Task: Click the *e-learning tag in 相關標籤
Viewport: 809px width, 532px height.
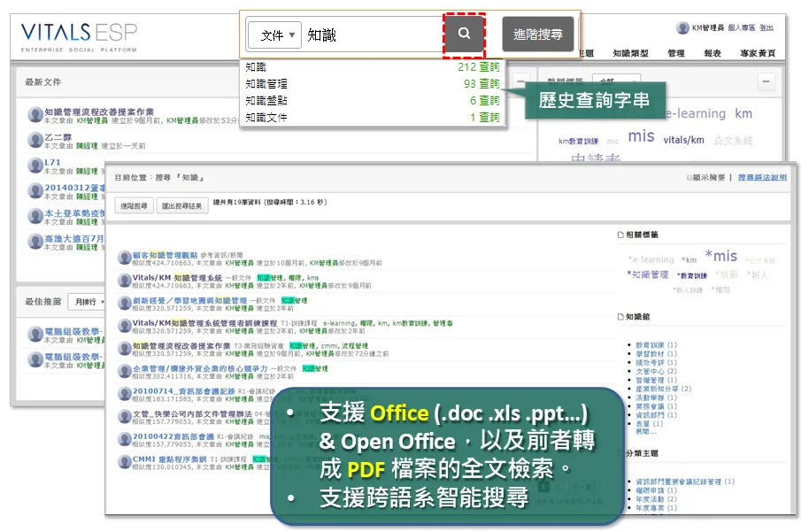Action: tap(651, 259)
